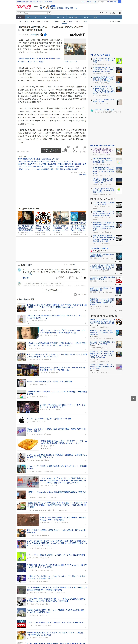The image size is (138, 644).
Task: Expand replies with 返信 1件
Action: coord(26,278)
